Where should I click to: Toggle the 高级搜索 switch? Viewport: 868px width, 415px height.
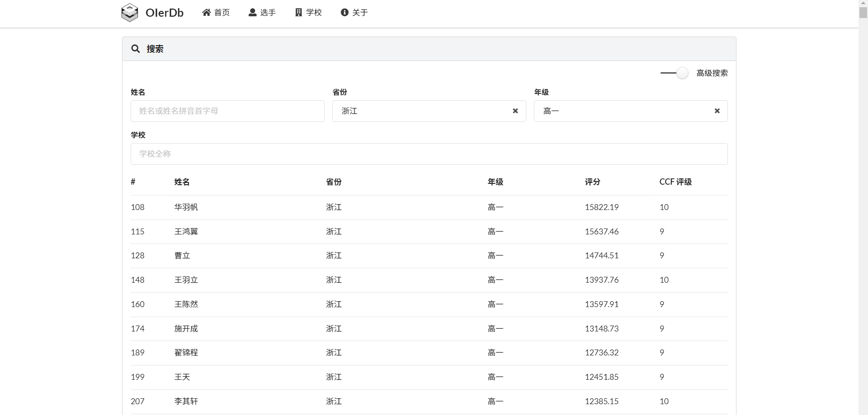[674, 73]
